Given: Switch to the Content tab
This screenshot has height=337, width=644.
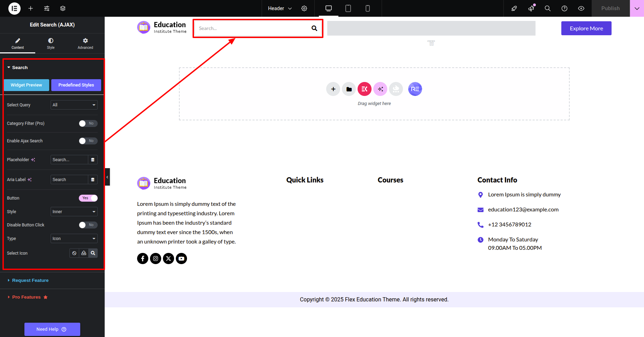Looking at the screenshot, I should tap(17, 44).
